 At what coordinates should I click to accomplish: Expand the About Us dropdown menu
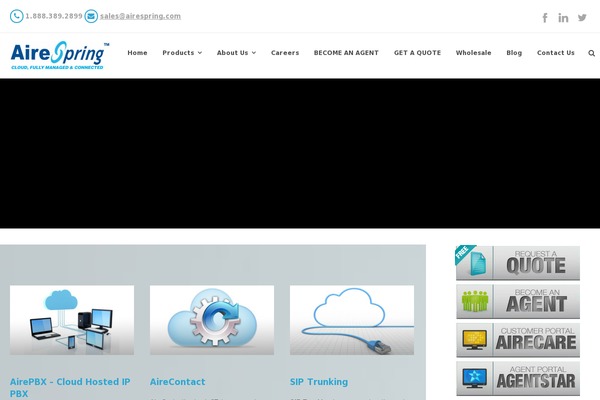[x=236, y=53]
